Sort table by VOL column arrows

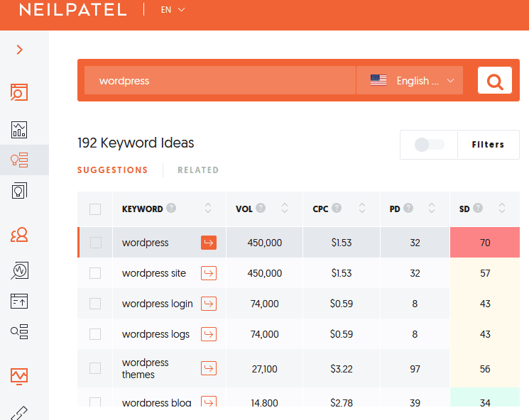point(285,208)
